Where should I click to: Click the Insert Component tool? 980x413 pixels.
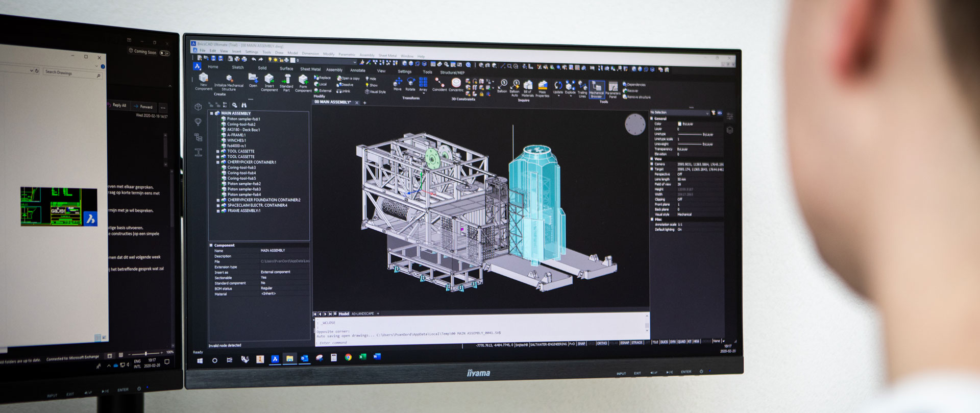(x=269, y=80)
